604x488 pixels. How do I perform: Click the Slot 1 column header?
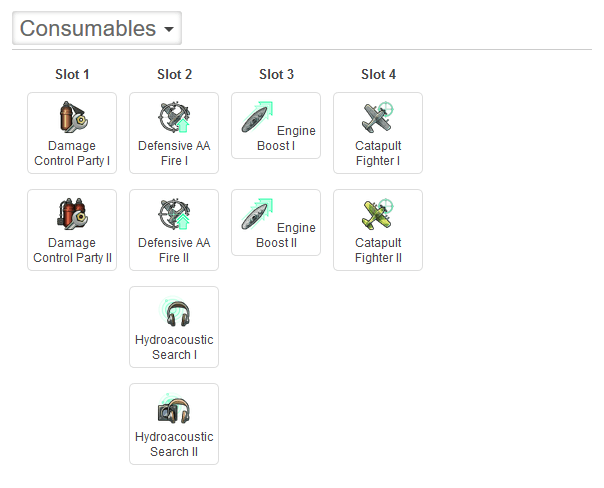point(72,74)
